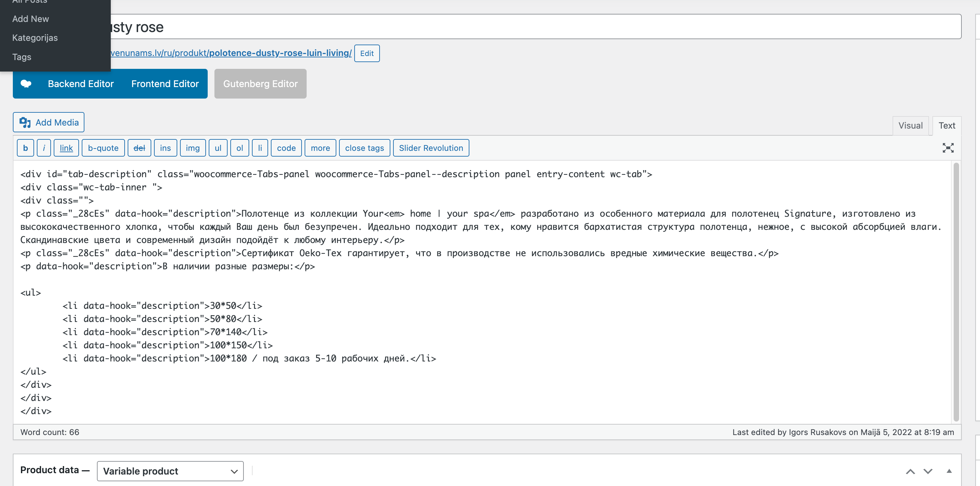The height and width of the screenshot is (486, 980).
Task: Click Edit next to the permalink
Action: coord(367,53)
